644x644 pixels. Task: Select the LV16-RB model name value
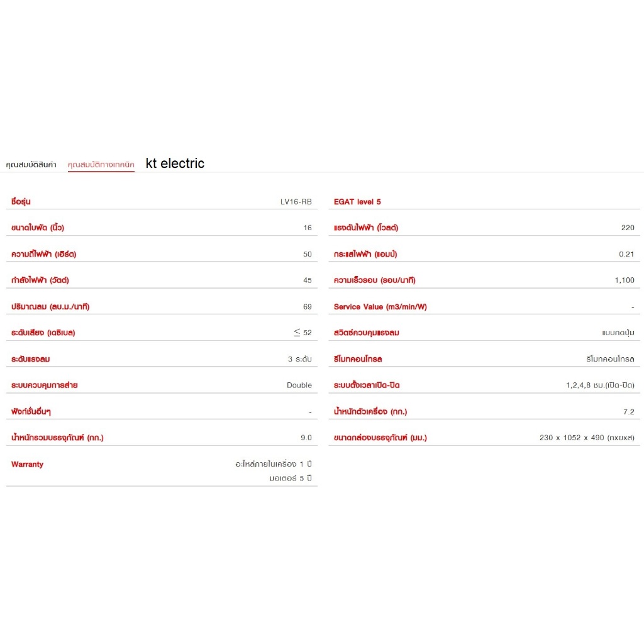click(296, 202)
